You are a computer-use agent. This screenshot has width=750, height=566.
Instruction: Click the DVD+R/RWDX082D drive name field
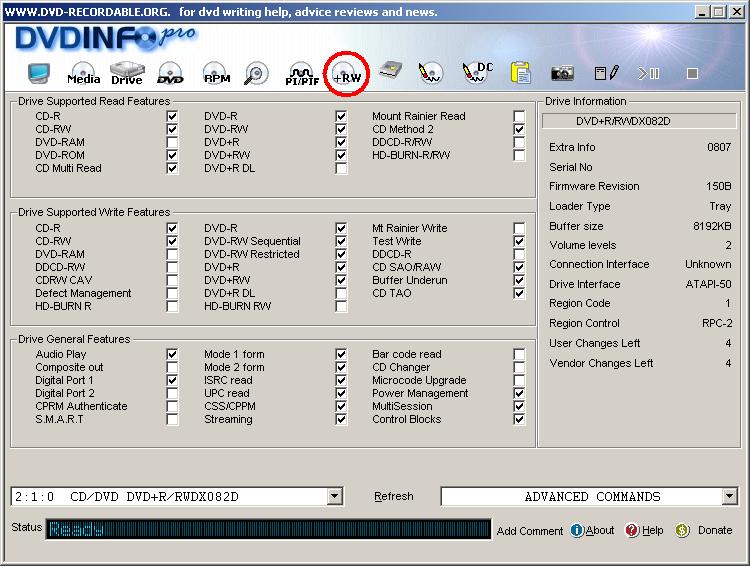click(x=639, y=121)
